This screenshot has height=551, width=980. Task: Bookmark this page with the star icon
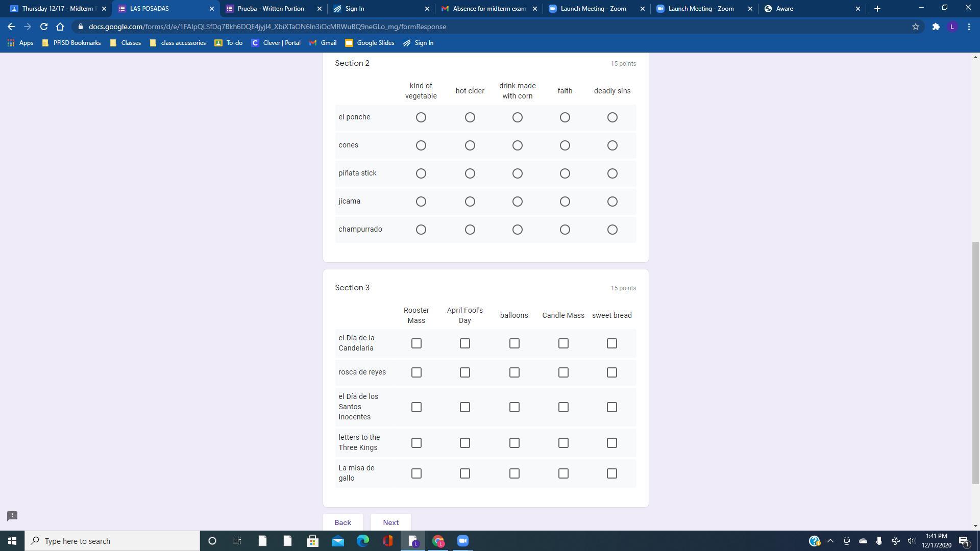tap(916, 27)
